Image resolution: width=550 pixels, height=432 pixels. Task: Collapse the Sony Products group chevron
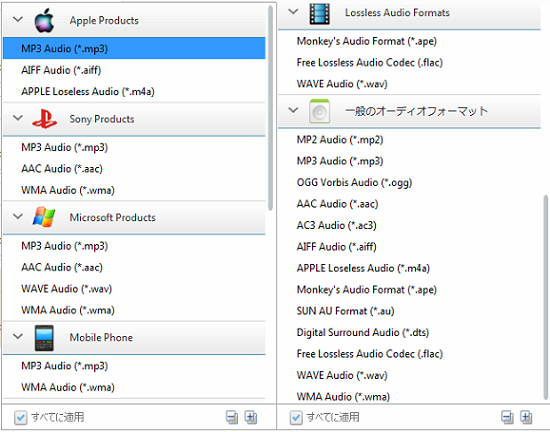tap(18, 117)
